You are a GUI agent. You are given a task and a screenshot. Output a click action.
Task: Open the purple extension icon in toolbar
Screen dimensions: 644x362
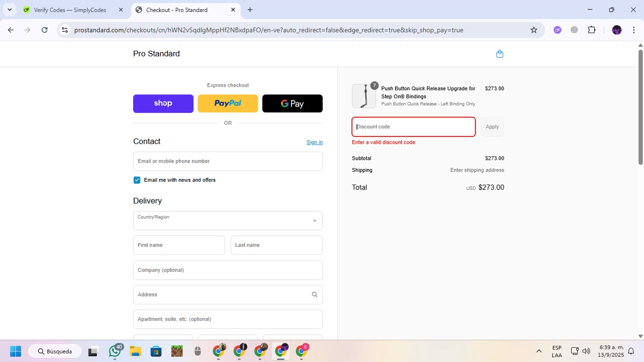[x=557, y=30]
